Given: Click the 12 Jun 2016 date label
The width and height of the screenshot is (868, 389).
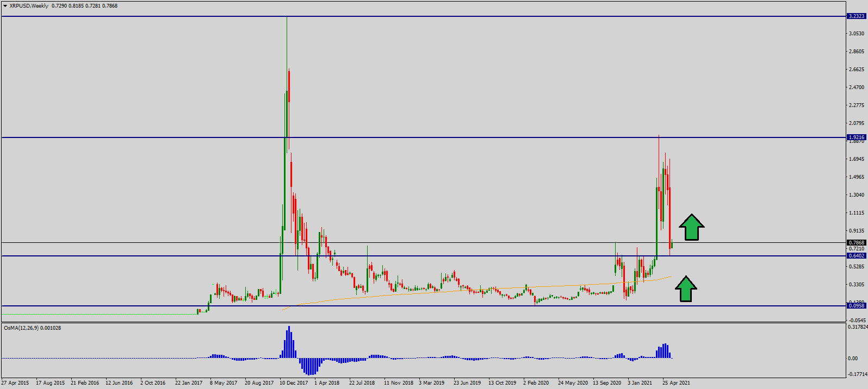Looking at the screenshot, I should coord(119,383).
